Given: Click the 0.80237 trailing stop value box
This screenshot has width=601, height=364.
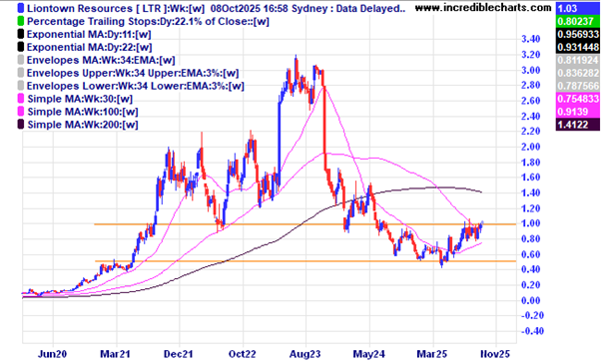Looking at the screenshot, I should tap(578, 21).
